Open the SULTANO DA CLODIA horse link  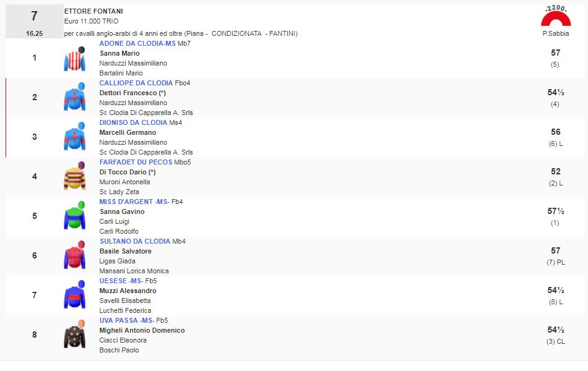tap(134, 241)
